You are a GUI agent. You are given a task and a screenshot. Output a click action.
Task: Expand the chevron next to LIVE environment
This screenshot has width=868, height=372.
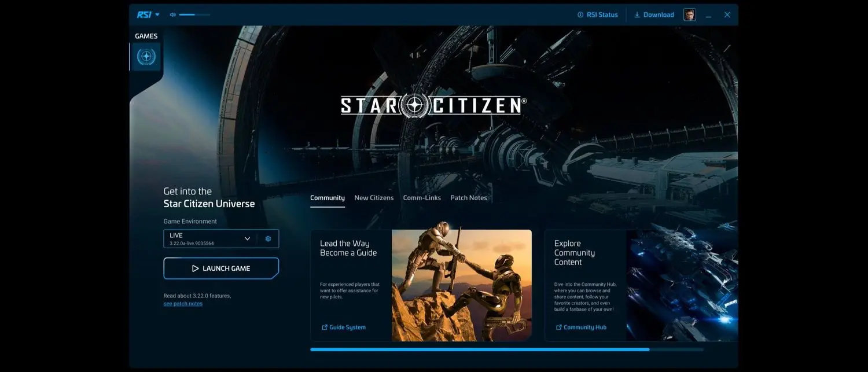[x=247, y=238]
